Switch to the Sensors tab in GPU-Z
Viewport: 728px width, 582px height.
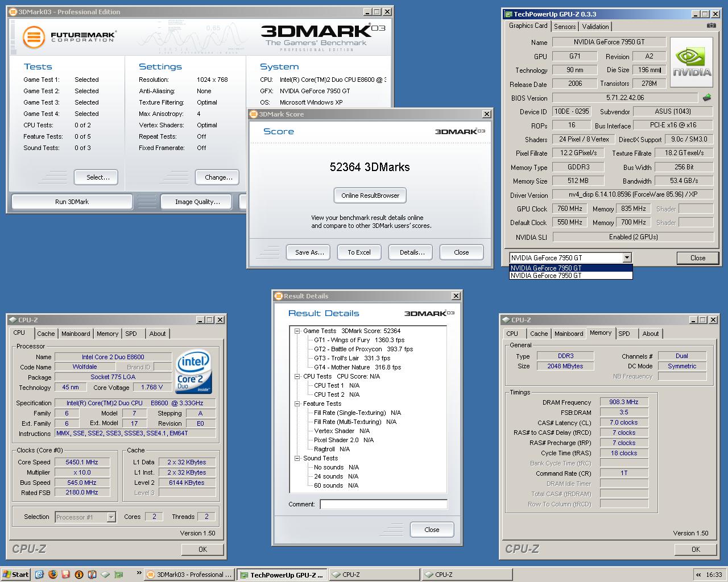click(565, 27)
